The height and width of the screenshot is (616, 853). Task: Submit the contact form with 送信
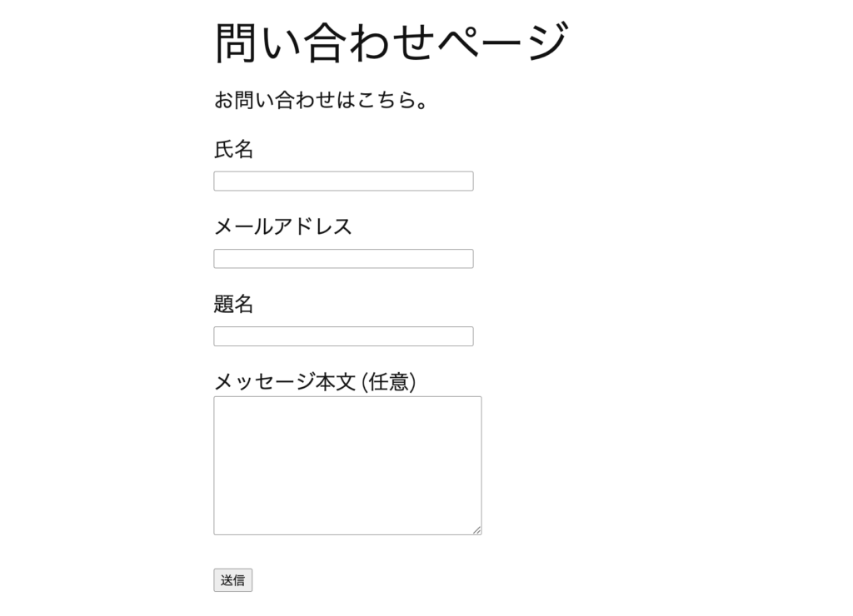[232, 580]
